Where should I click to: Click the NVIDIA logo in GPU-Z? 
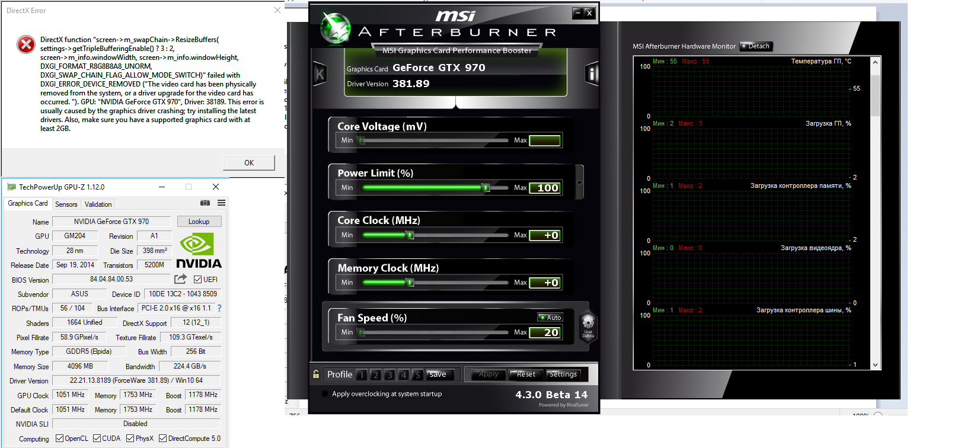[x=199, y=250]
